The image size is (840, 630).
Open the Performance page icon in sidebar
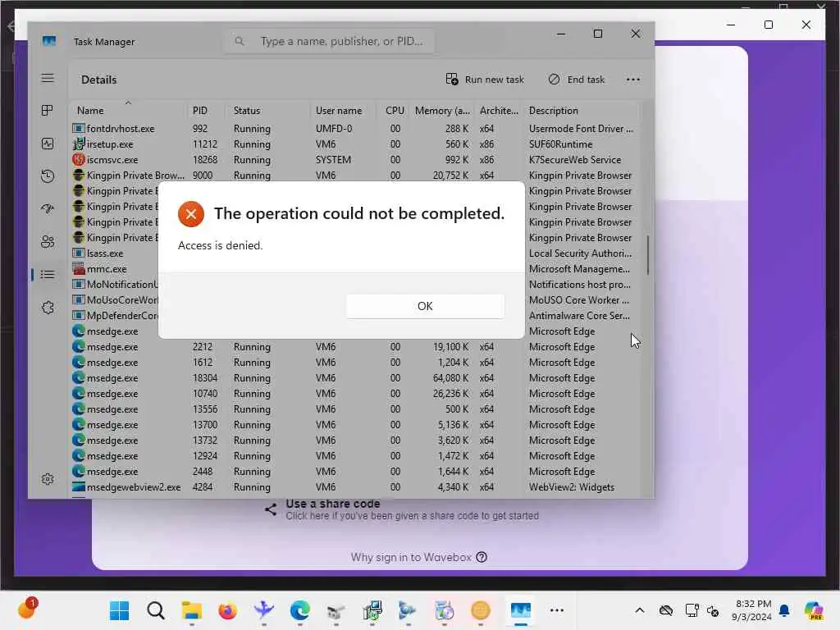tap(48, 144)
